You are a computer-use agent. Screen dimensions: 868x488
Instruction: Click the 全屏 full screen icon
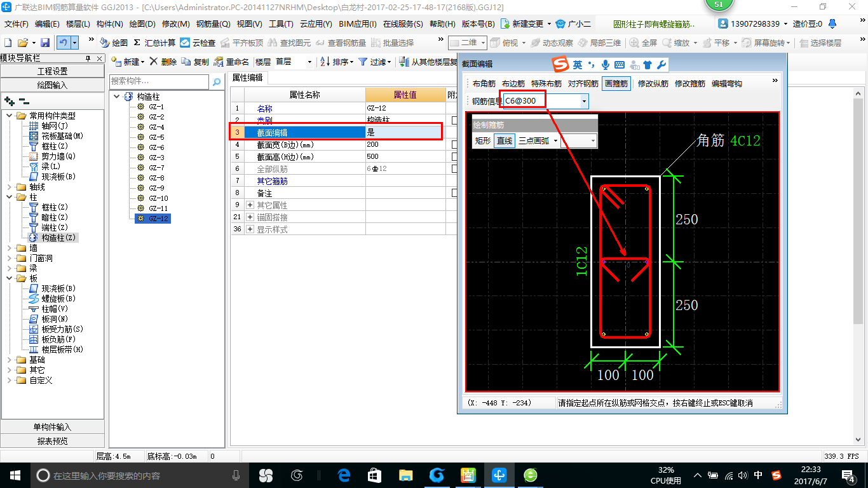[x=634, y=43]
